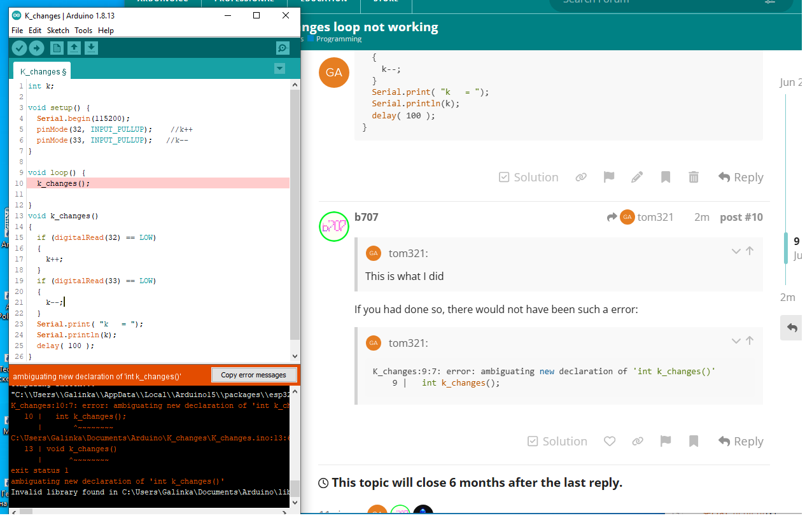This screenshot has height=532, width=812.
Task: Click the GA avatar on the upper post
Action: 334,73
